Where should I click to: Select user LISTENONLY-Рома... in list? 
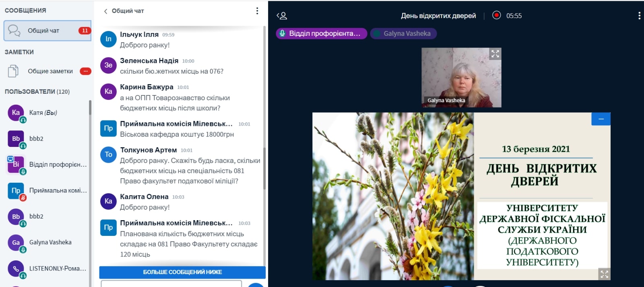click(x=47, y=268)
